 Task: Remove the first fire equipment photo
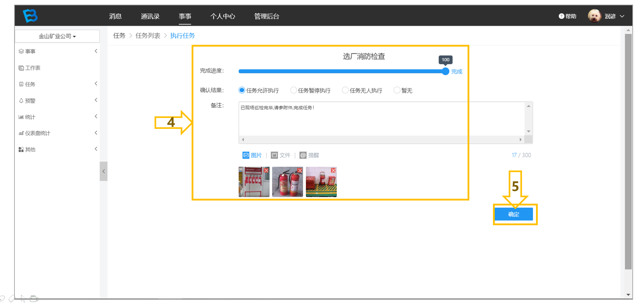pyautogui.click(x=266, y=171)
